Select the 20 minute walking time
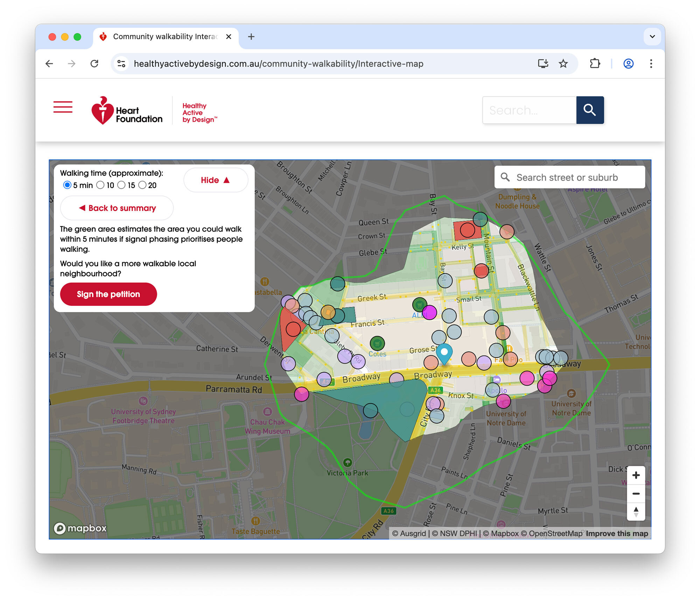 [x=142, y=185]
